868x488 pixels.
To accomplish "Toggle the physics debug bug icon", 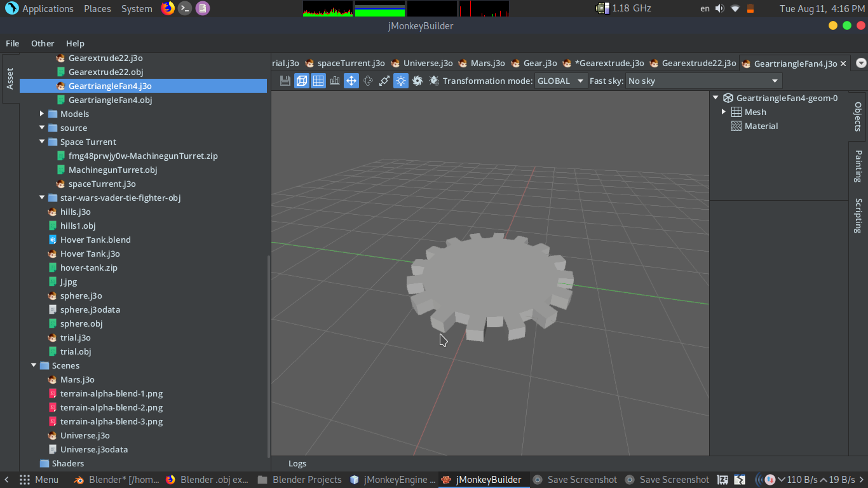I will [434, 81].
